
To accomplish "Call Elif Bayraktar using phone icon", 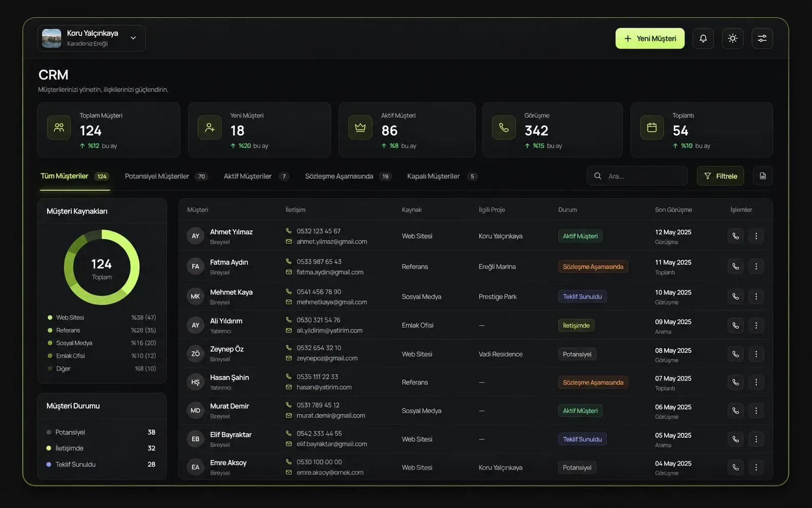I will point(736,439).
